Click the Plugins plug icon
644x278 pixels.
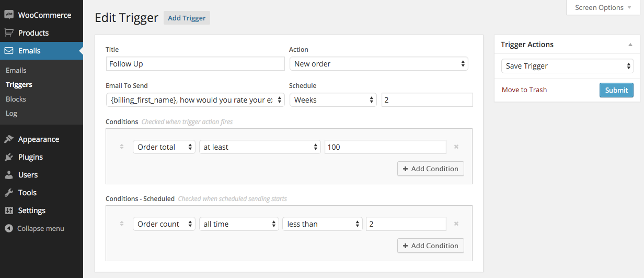click(x=9, y=157)
